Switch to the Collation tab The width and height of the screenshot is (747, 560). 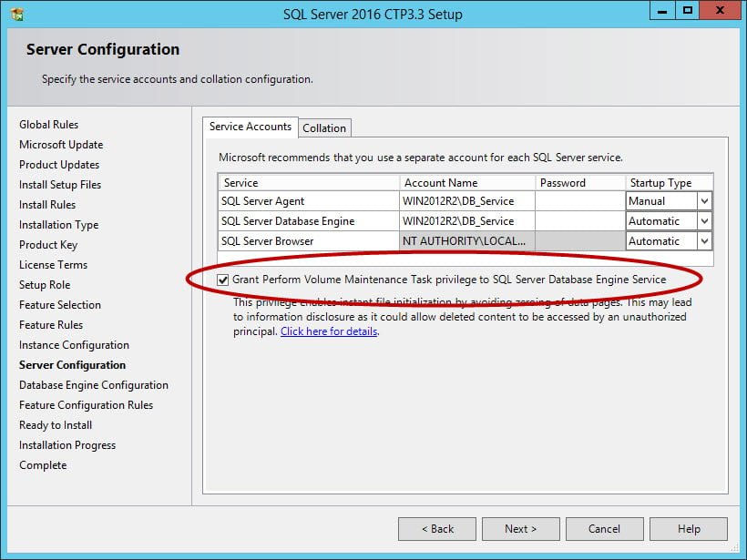(x=324, y=128)
